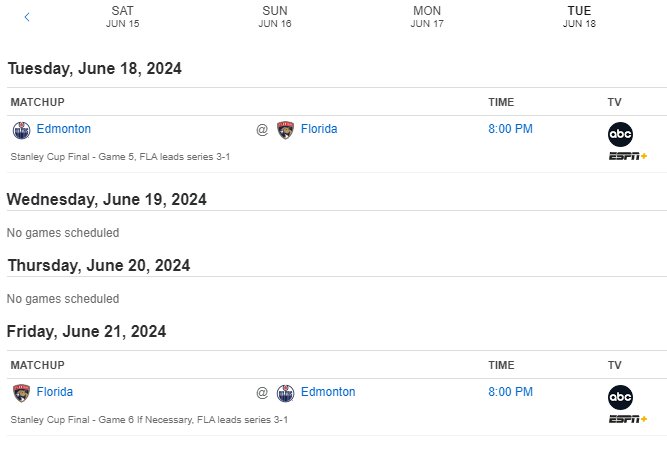Select the ABC logo for Game 5
The height and width of the screenshot is (449, 667).
(x=620, y=134)
